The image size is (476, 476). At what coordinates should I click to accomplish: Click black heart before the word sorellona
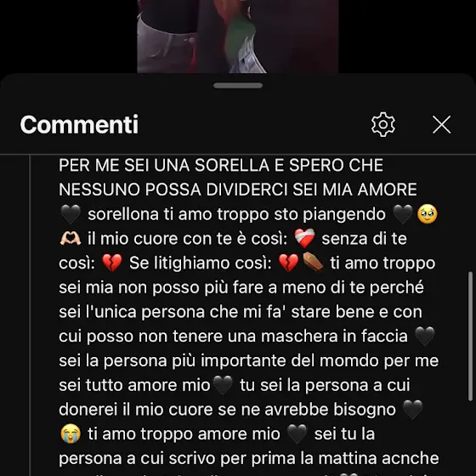coord(71,214)
